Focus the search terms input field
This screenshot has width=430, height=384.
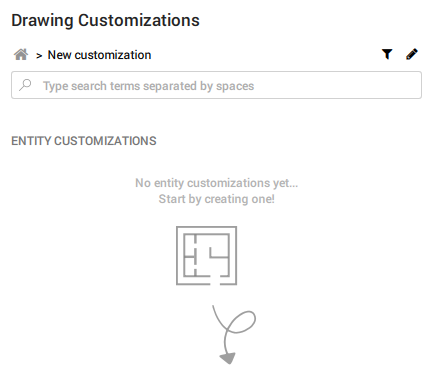(216, 85)
